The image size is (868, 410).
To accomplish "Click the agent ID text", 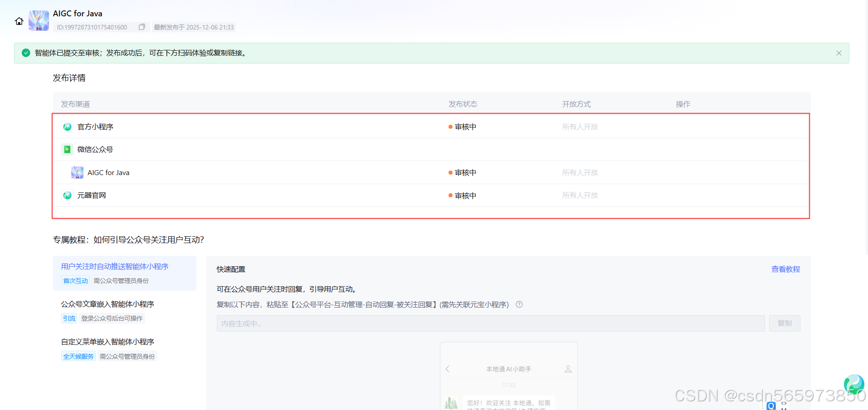I will tap(92, 27).
